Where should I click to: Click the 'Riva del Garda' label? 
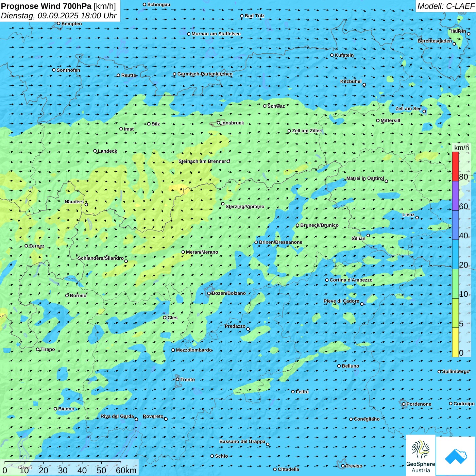click(x=117, y=416)
